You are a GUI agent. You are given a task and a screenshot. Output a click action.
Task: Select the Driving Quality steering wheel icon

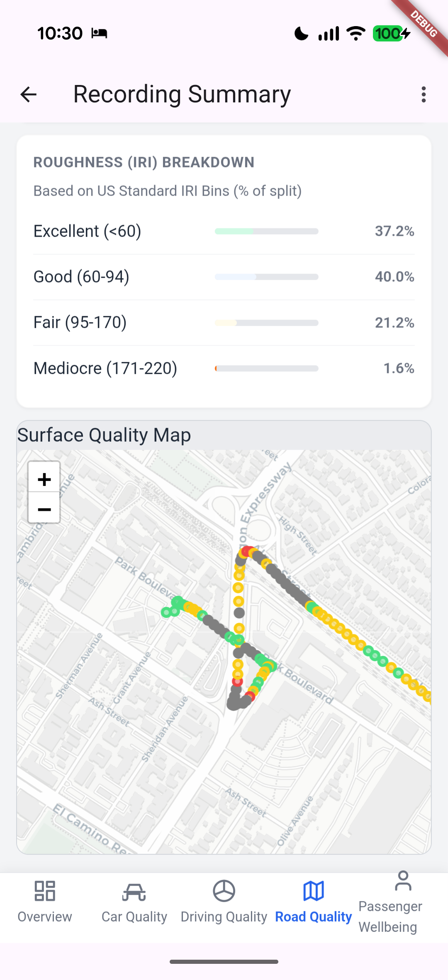(x=224, y=891)
